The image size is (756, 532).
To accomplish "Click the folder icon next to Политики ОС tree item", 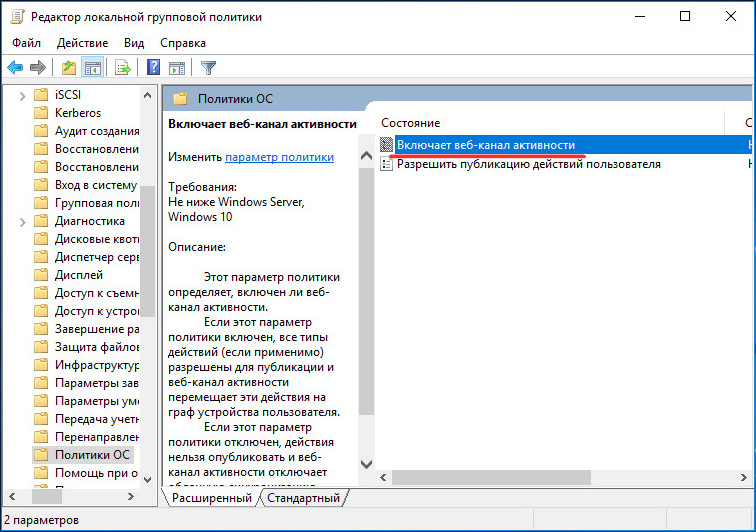I will tap(41, 455).
